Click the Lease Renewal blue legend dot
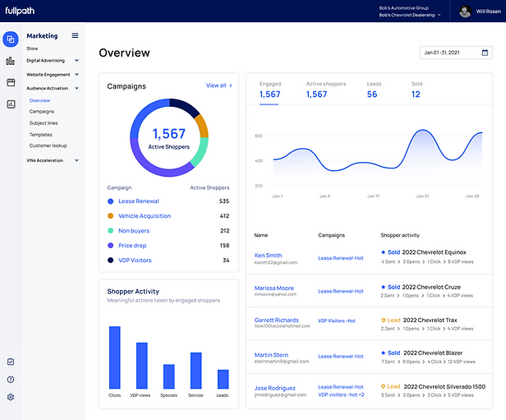 tap(110, 201)
